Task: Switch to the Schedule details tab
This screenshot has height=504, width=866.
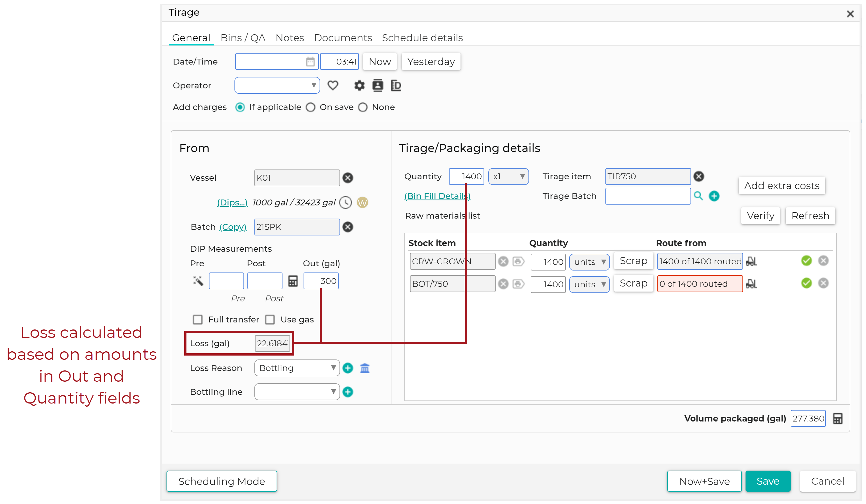Action: coord(422,38)
